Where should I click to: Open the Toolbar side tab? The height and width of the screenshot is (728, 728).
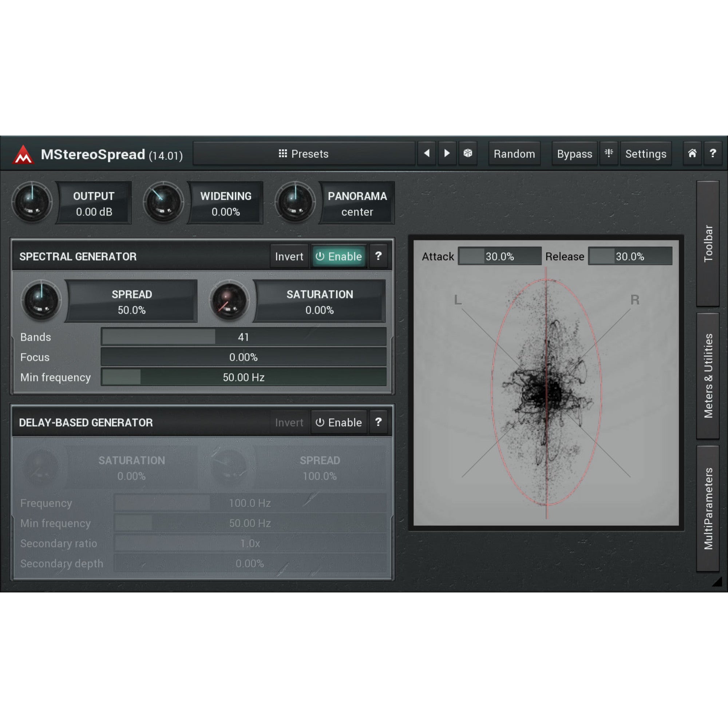708,244
